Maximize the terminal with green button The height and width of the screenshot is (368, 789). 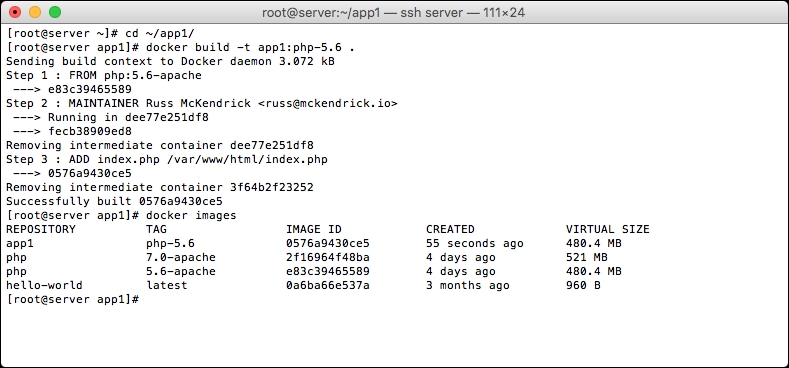[55, 13]
